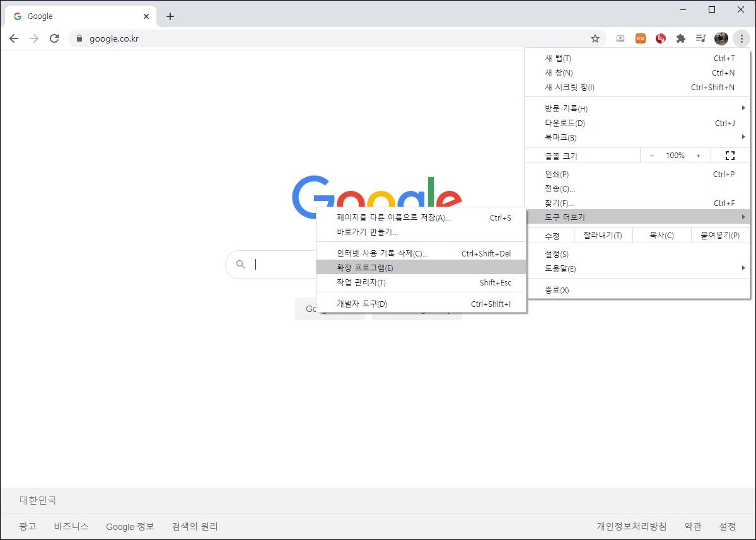Select 찾기(F)... menu item
756x540 pixels.
[637, 203]
